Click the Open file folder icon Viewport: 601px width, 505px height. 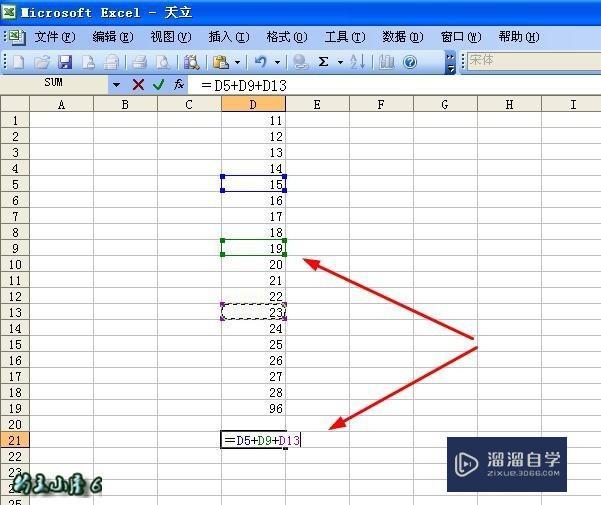click(42, 62)
